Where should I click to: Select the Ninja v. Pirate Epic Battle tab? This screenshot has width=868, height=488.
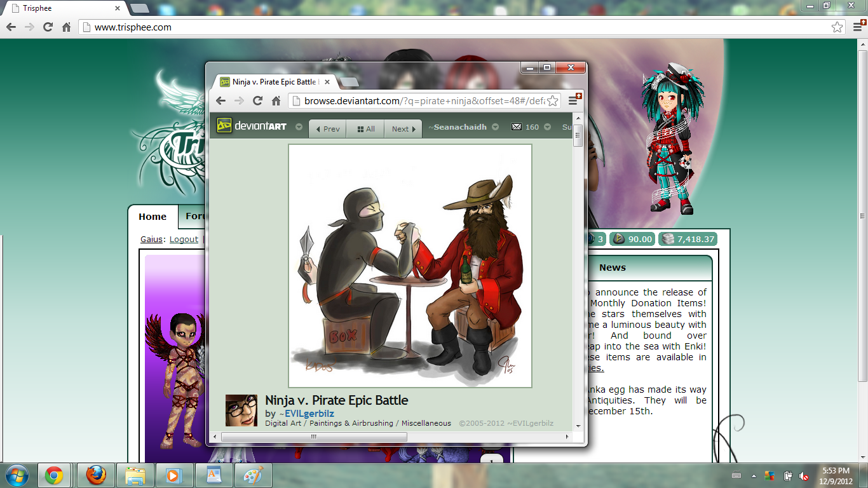click(275, 82)
